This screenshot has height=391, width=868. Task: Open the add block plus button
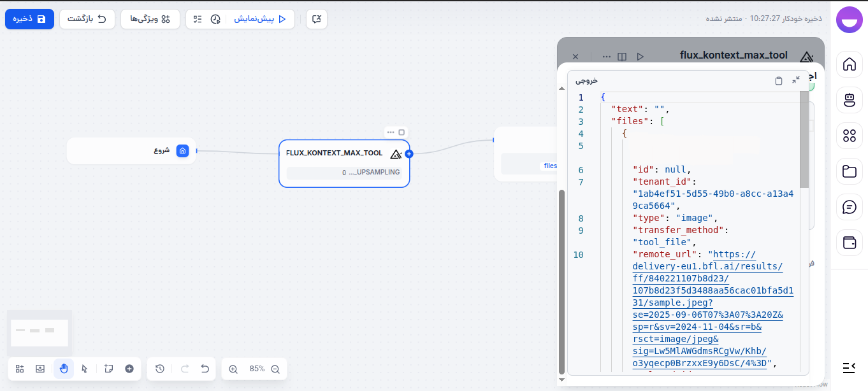(129, 369)
